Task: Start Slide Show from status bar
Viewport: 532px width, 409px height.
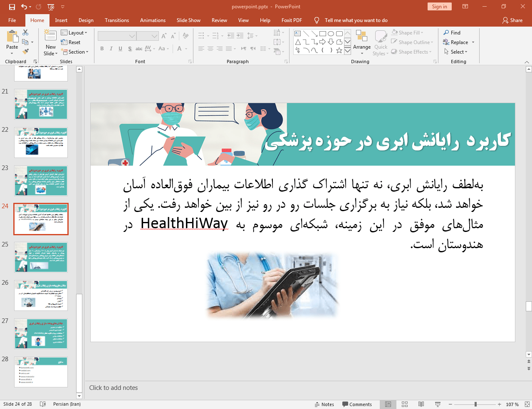Action: pyautogui.click(x=438, y=404)
